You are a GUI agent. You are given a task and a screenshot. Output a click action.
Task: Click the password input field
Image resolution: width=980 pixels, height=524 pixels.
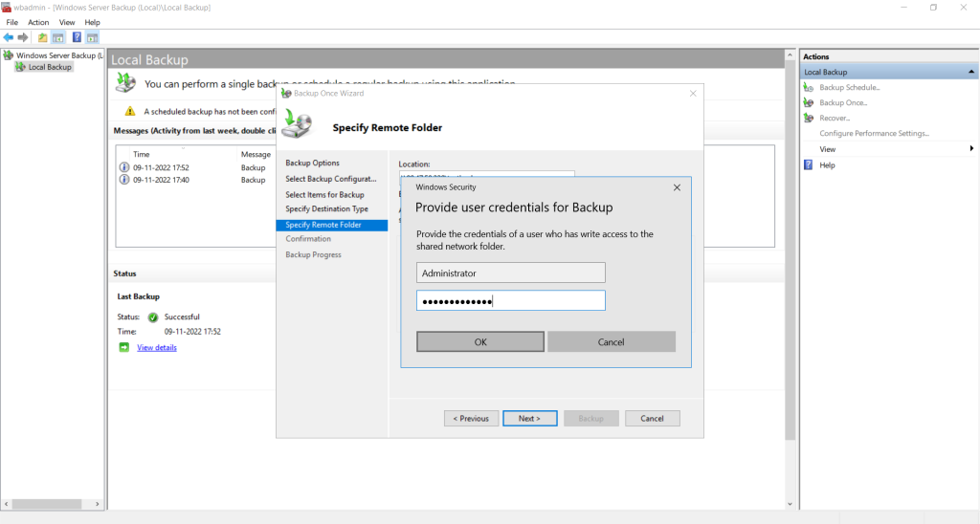511,301
